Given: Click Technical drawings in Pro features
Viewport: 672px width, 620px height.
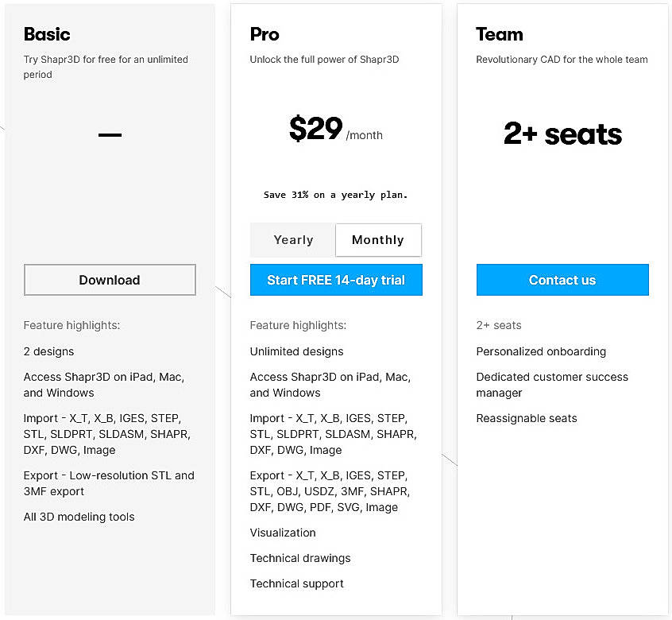Looking at the screenshot, I should click(x=300, y=558).
